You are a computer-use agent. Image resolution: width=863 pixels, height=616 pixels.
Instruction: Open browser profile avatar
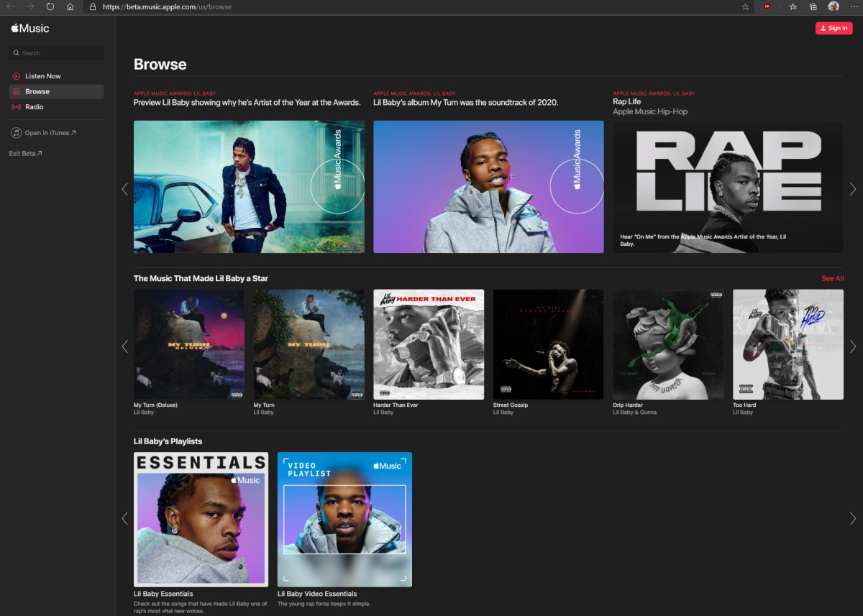pos(834,6)
